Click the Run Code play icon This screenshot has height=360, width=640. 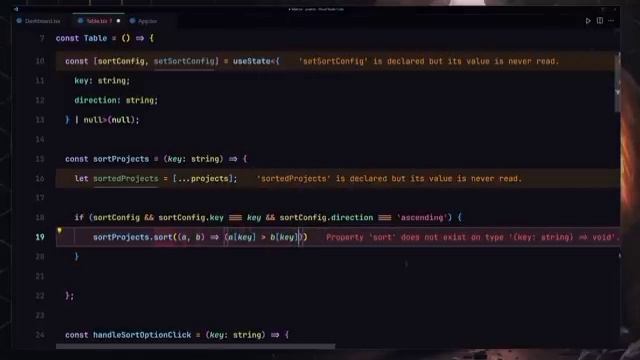[588, 21]
